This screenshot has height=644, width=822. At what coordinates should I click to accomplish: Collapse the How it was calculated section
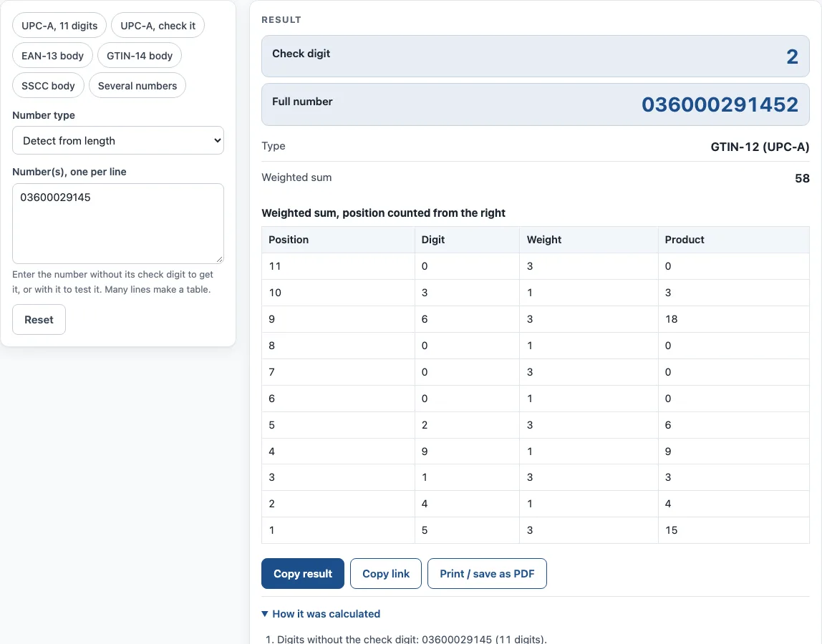(x=321, y=614)
